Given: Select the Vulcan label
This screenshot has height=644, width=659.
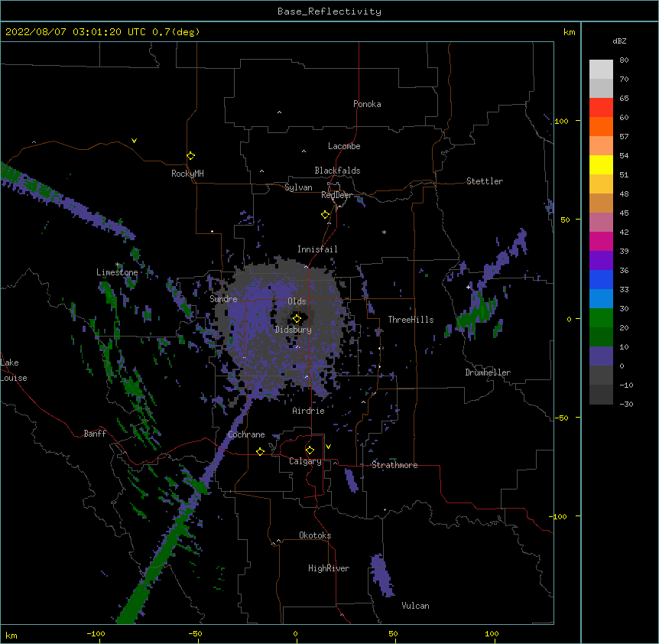Looking at the screenshot, I should 415,606.
